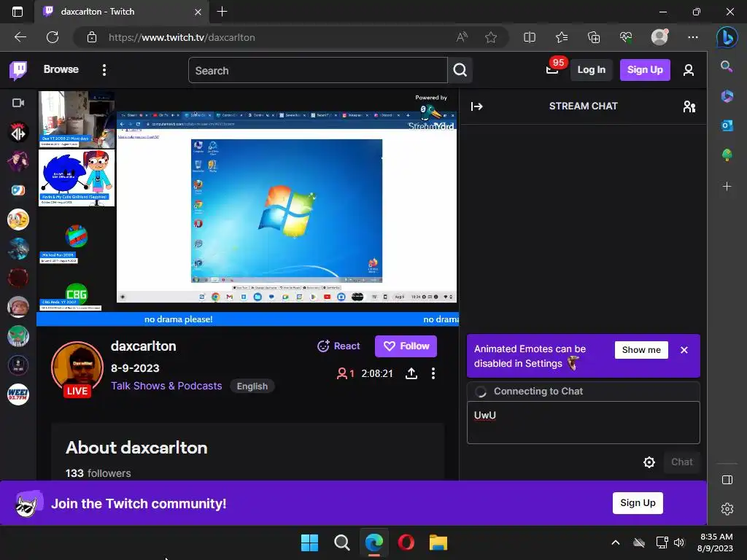Open the clock showing 8:35 AM

(716, 542)
